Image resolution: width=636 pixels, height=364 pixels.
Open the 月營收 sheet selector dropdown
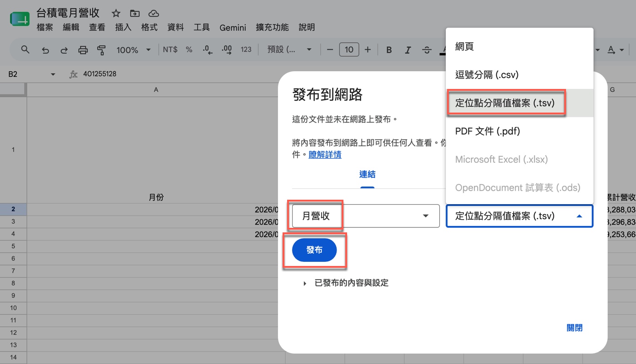pos(366,216)
